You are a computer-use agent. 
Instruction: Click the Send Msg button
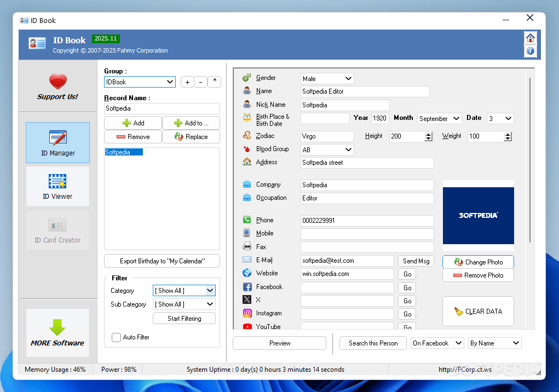[416, 261]
